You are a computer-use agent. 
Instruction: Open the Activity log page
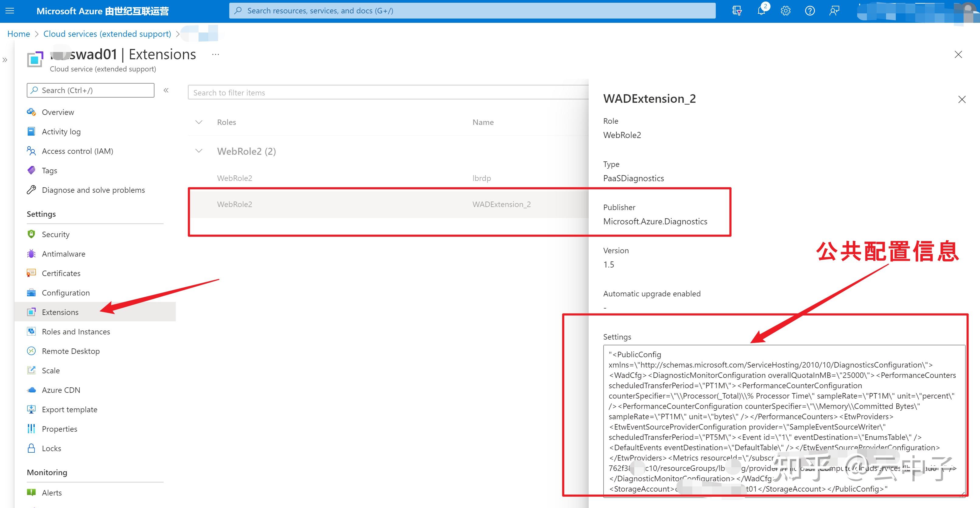click(x=61, y=131)
